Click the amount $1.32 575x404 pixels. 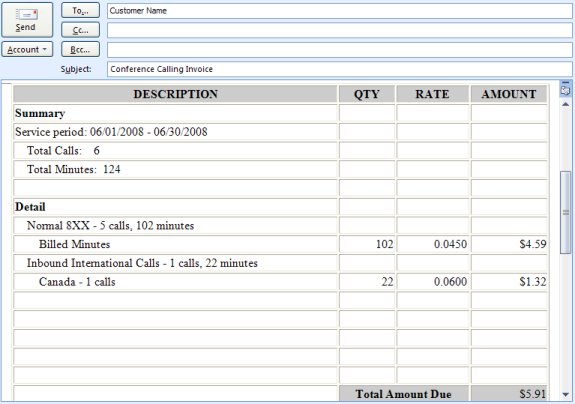pos(533,282)
